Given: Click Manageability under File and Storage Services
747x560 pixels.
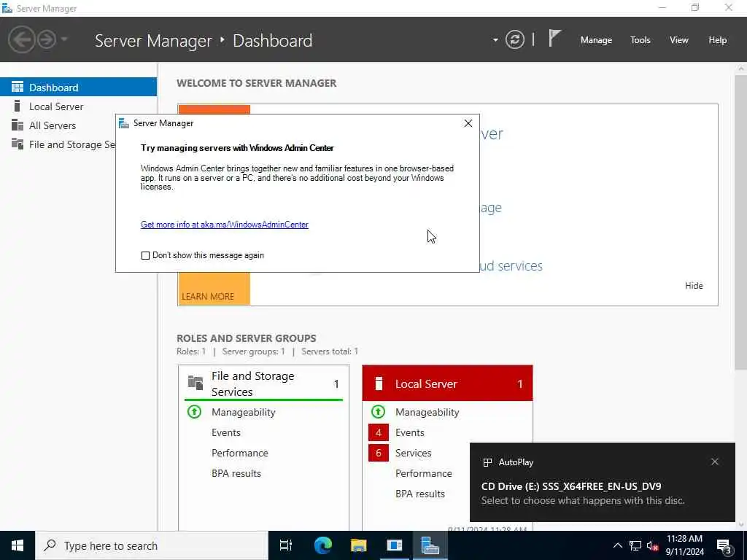Looking at the screenshot, I should coord(244,412).
